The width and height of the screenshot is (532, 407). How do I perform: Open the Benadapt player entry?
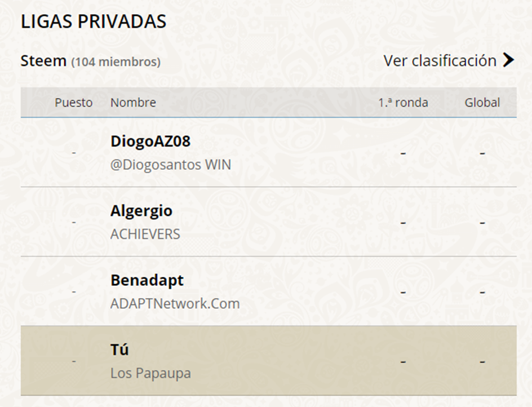tap(147, 281)
